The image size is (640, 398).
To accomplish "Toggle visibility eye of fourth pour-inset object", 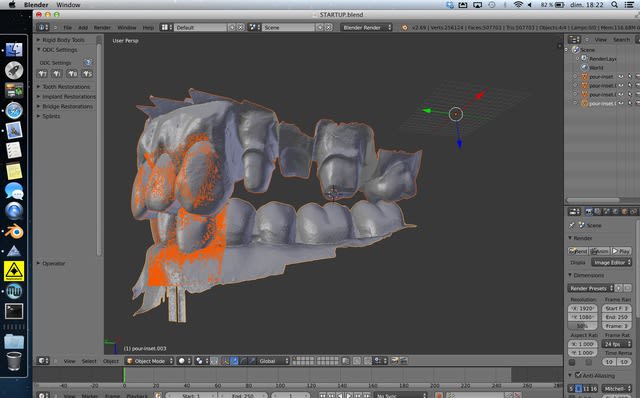I will [x=621, y=103].
